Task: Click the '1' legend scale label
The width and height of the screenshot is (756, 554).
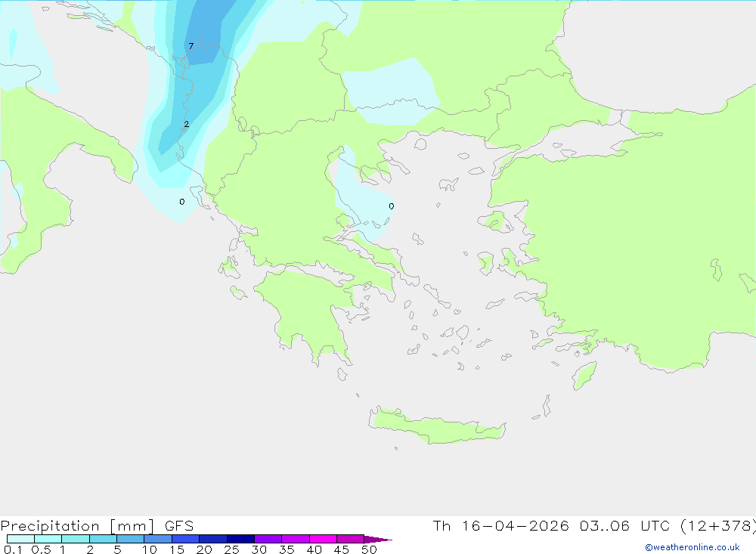Action: [62, 549]
